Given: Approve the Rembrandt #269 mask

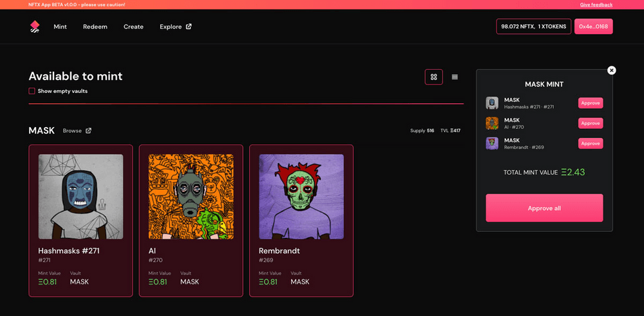Looking at the screenshot, I should point(590,143).
